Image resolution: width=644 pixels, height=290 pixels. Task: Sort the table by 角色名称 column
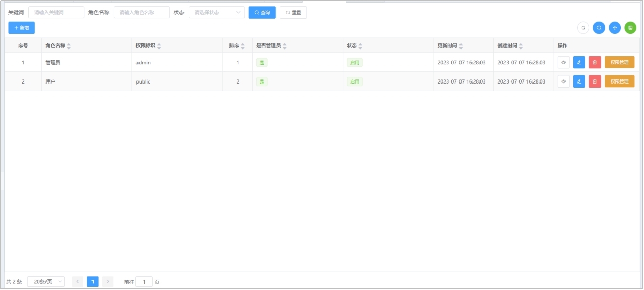coord(69,46)
